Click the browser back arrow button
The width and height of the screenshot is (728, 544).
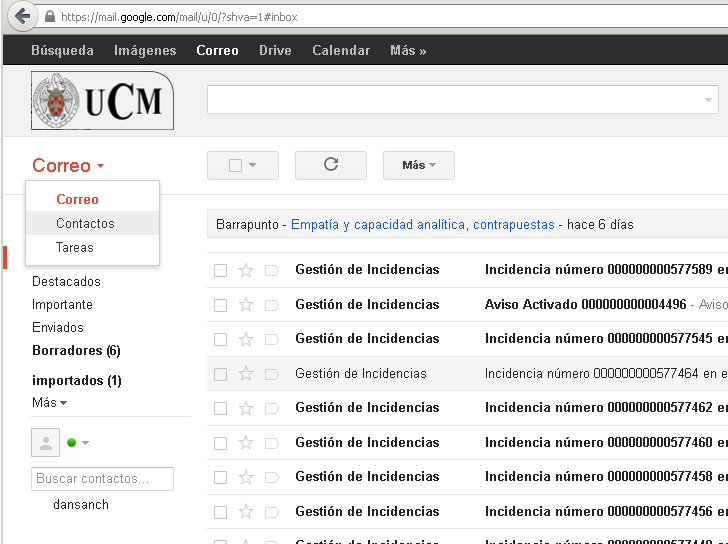coord(21,17)
